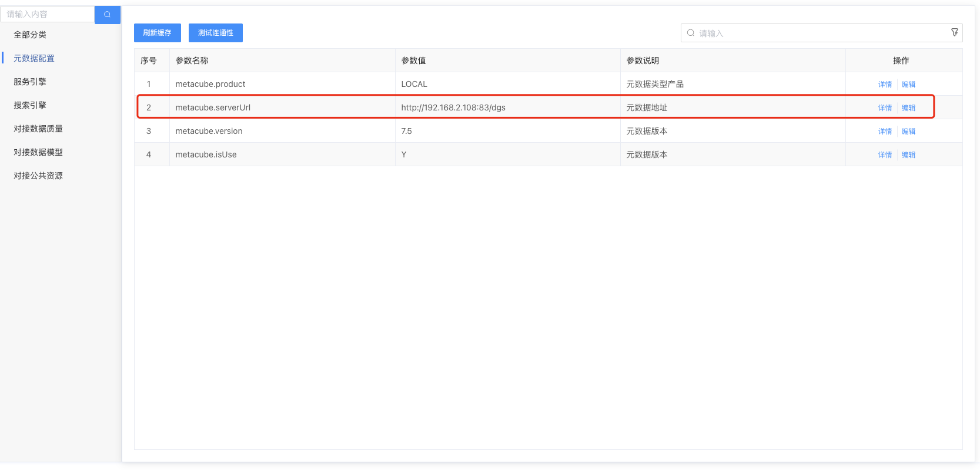Select 元数据配置 in the sidebar

(x=34, y=58)
